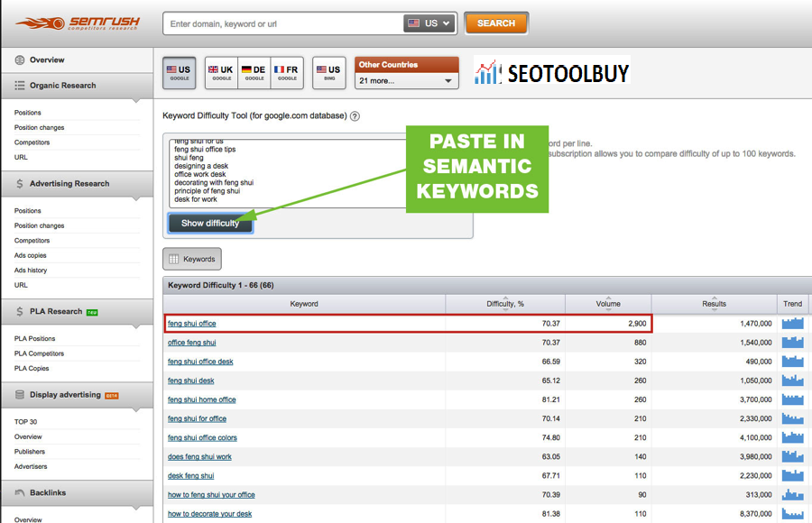Open the 'feng shui for office' keyword link
Image resolution: width=812 pixels, height=523 pixels.
coord(197,418)
